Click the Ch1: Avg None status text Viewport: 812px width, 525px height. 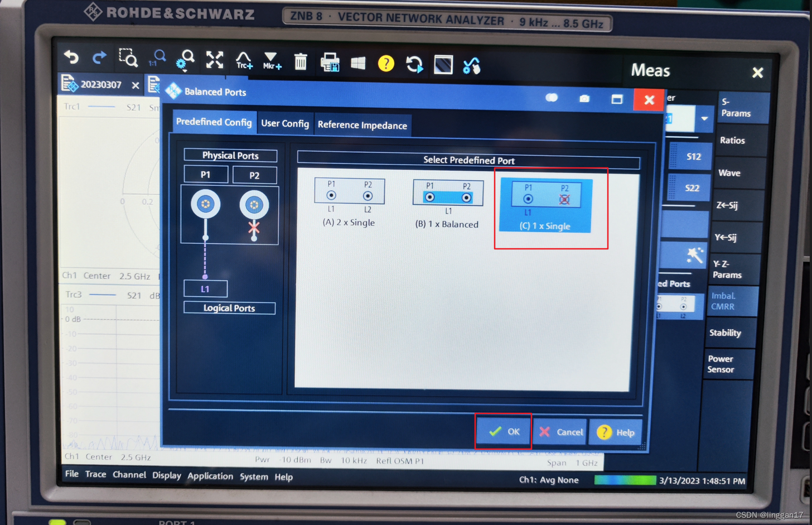click(549, 480)
